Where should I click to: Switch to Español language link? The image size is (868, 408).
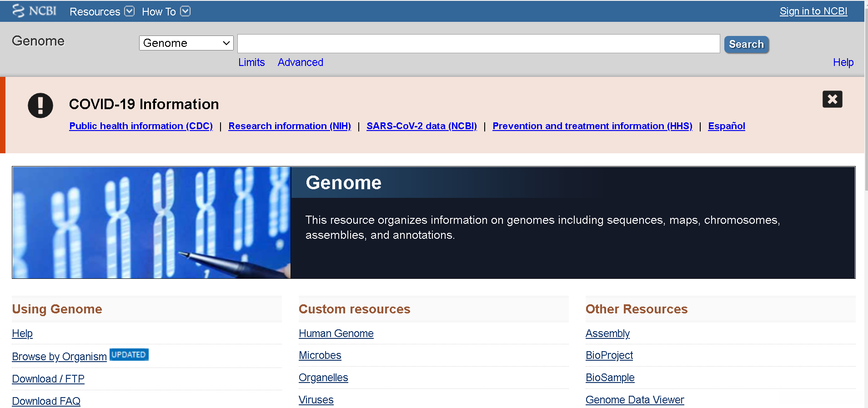[x=726, y=126]
